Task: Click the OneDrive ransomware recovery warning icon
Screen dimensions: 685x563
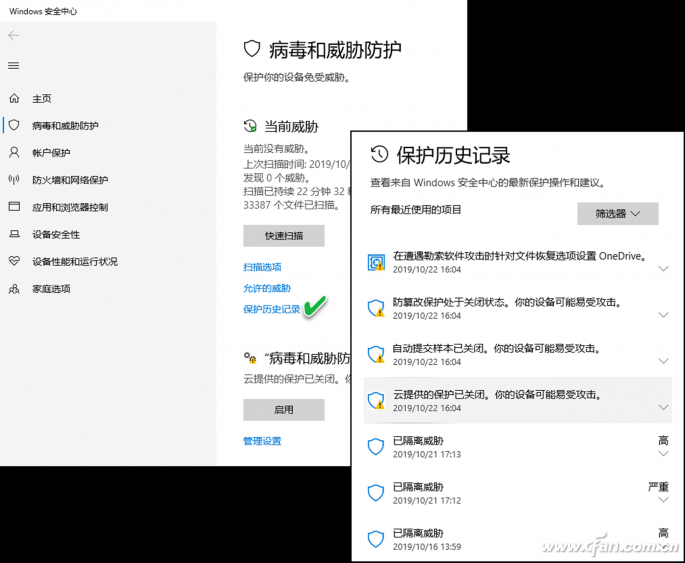Action: (x=376, y=262)
